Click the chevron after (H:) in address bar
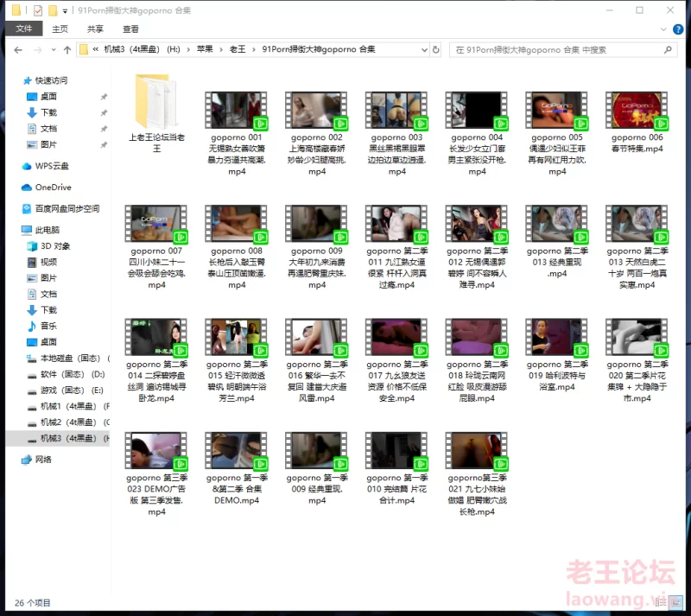Viewport: 691px width, 616px height. pyautogui.click(x=188, y=50)
